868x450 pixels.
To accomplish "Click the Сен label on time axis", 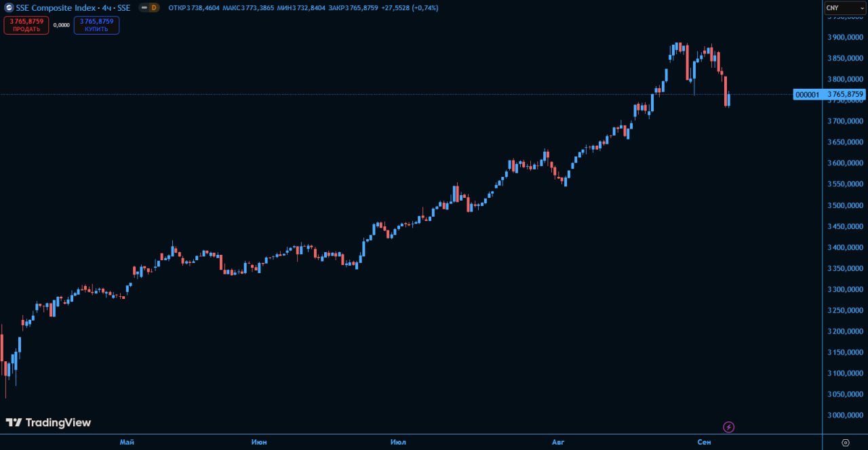I will click(704, 442).
